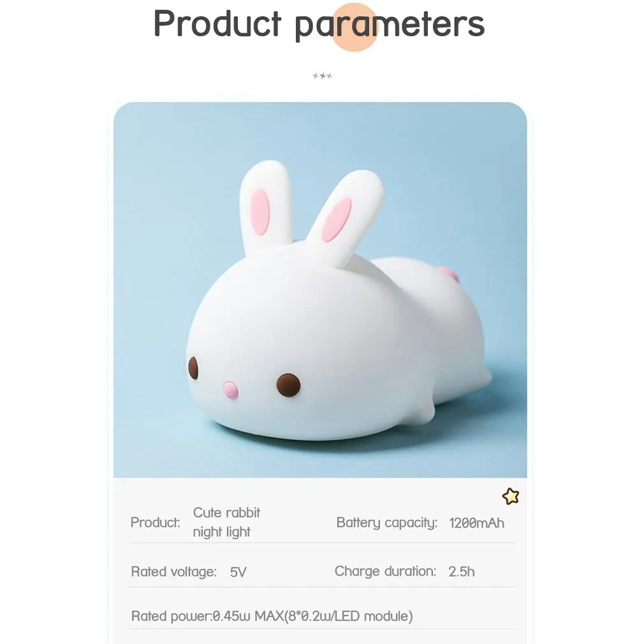Click the Rated voltage: label

[x=173, y=572]
